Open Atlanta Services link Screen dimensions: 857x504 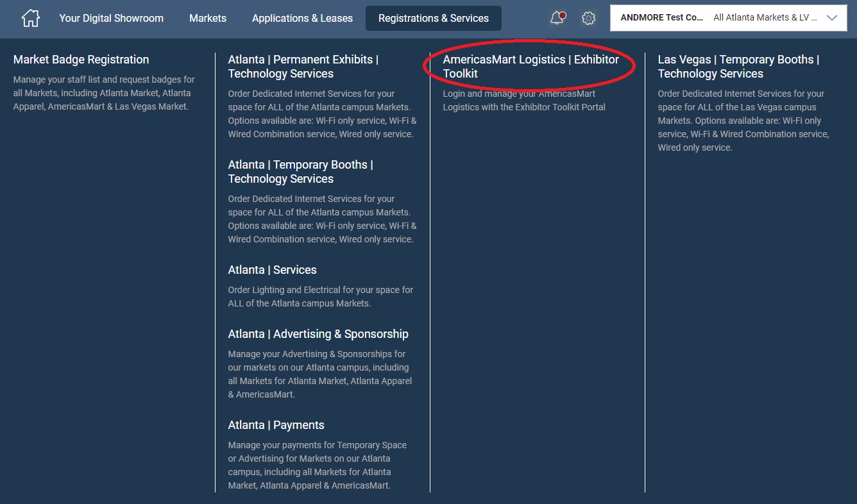tap(273, 270)
